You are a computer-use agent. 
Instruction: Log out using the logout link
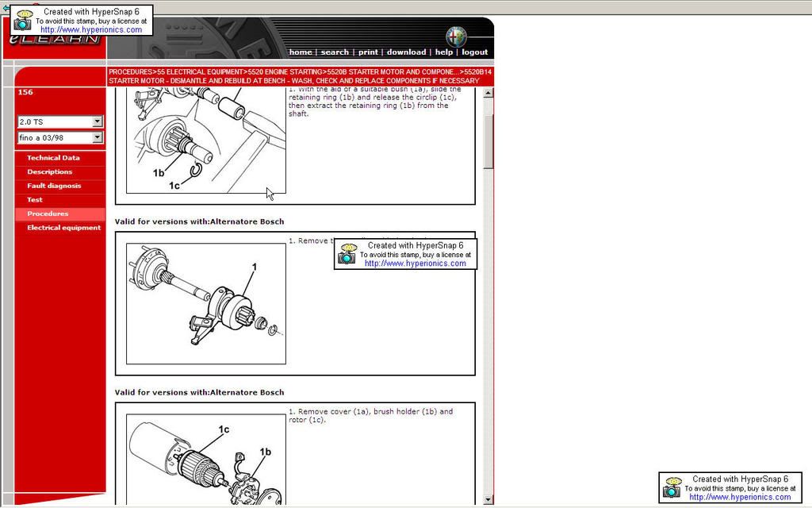[x=475, y=52]
